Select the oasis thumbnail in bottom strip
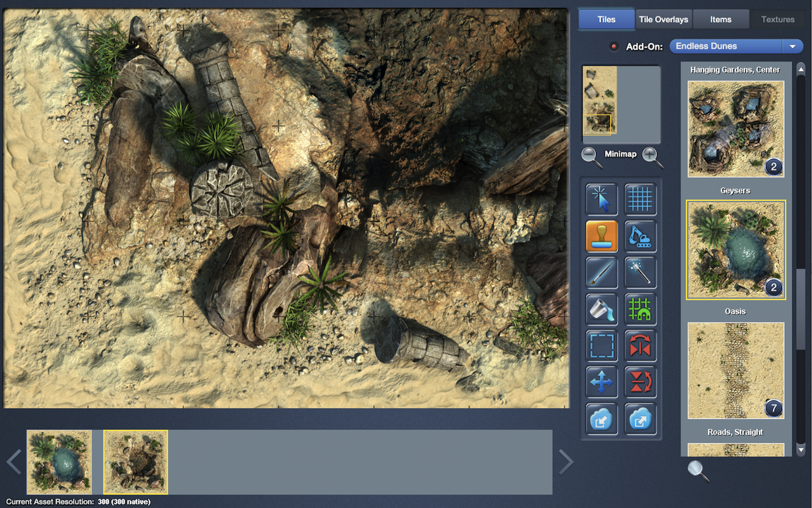Viewport: 812px width, 508px height. tap(59, 462)
